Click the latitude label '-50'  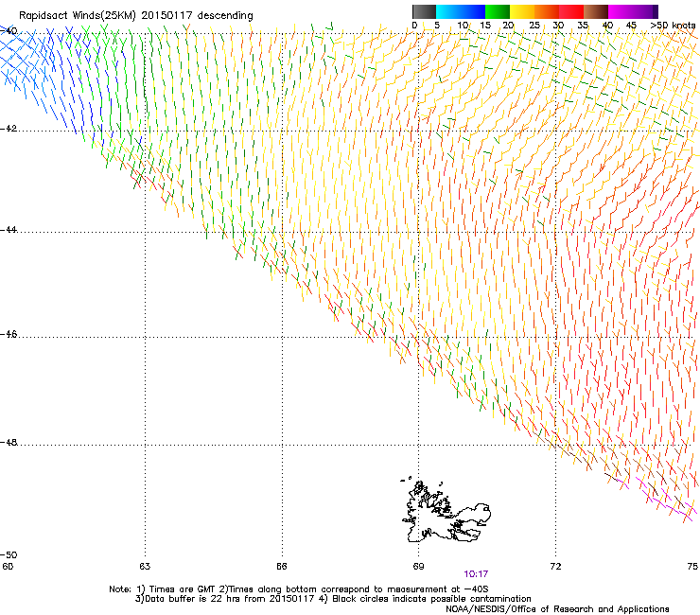click(x=9, y=555)
